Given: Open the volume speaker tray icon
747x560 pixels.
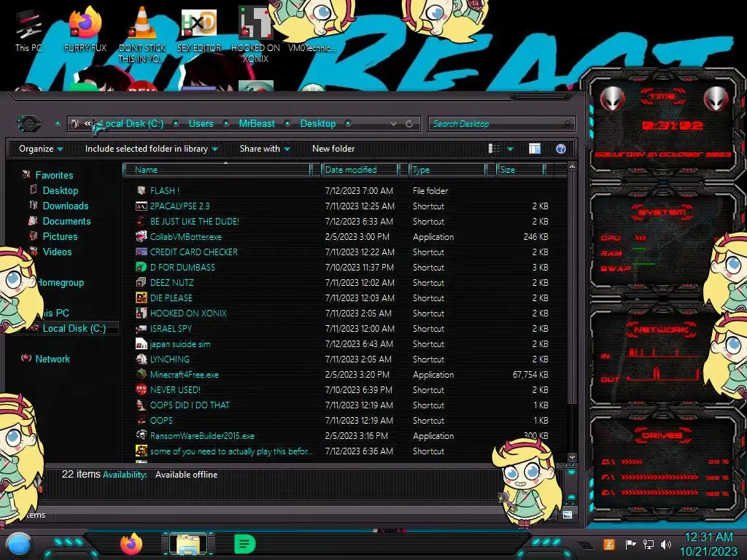Looking at the screenshot, I should point(666,544).
